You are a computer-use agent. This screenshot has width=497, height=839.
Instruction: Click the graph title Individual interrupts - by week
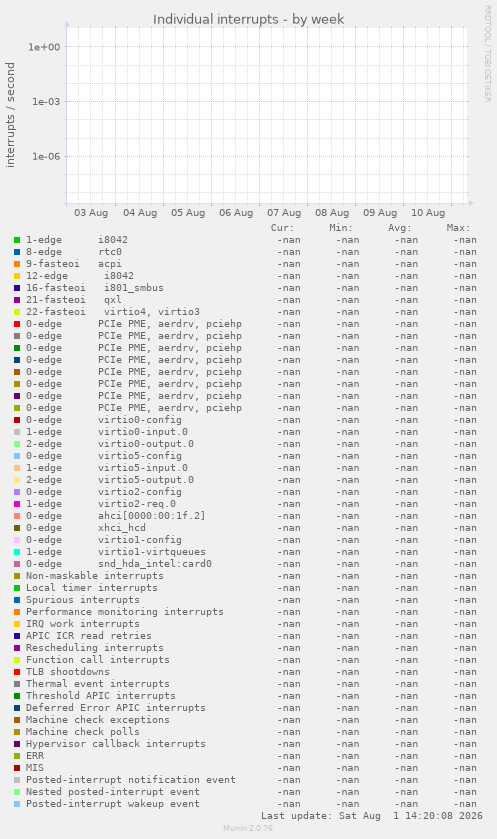248,20
